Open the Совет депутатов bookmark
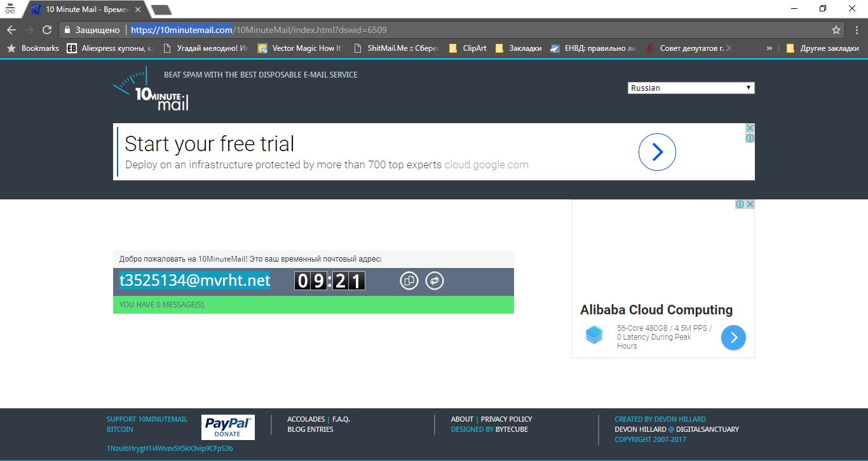 pyautogui.click(x=688, y=48)
